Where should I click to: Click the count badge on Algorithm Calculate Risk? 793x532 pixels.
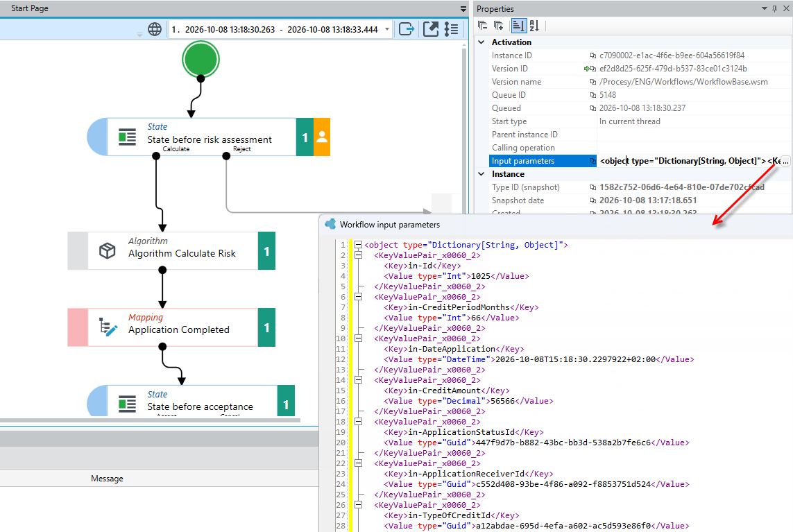click(266, 251)
